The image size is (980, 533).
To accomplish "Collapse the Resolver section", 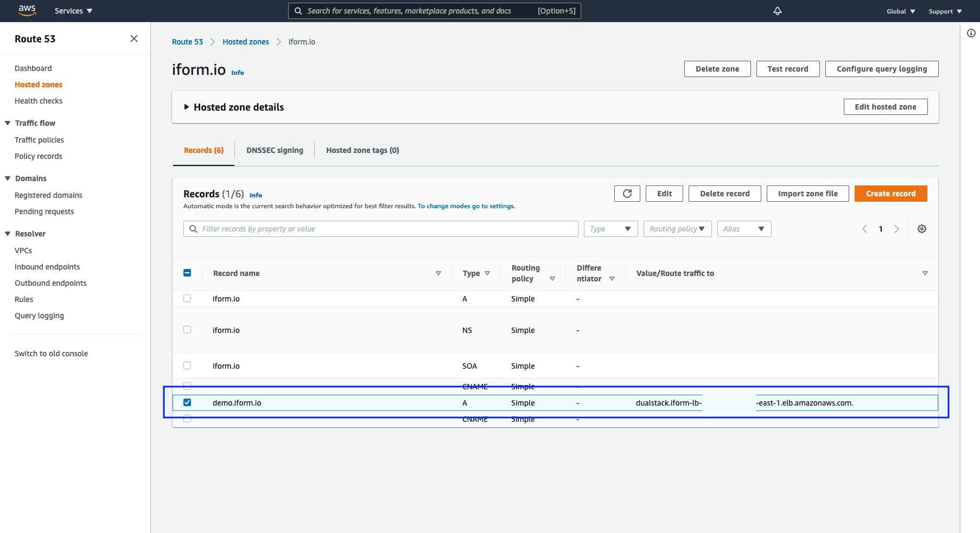I will [8, 234].
